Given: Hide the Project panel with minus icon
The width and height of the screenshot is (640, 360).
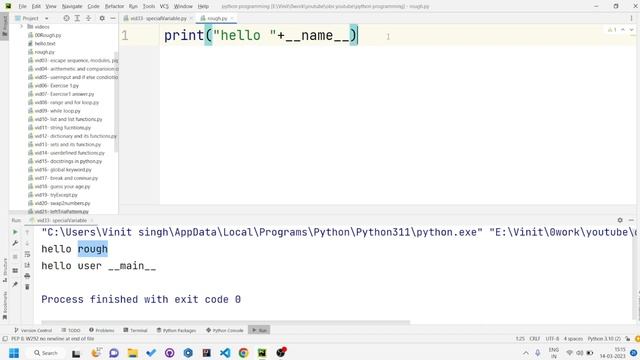Looking at the screenshot, I should point(113,18).
